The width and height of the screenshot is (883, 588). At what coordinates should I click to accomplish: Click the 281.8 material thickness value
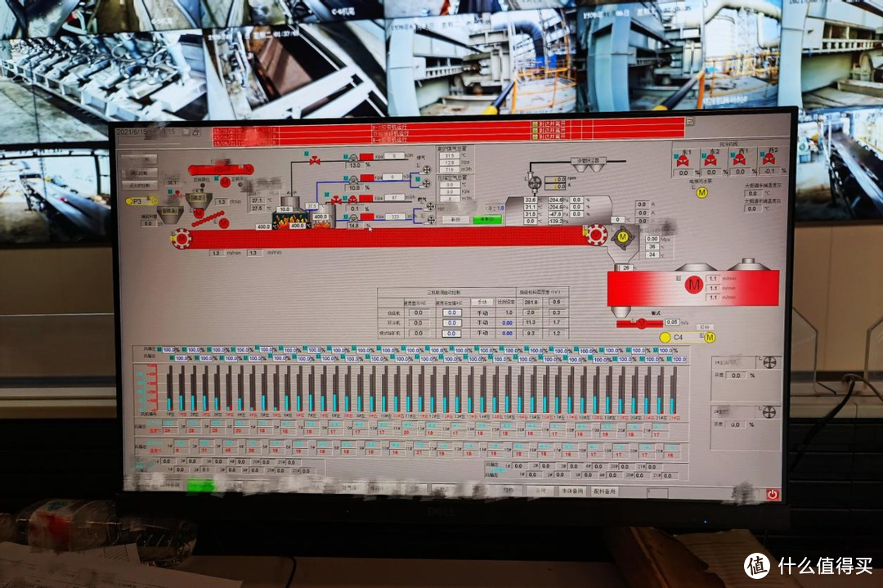pos(531,303)
